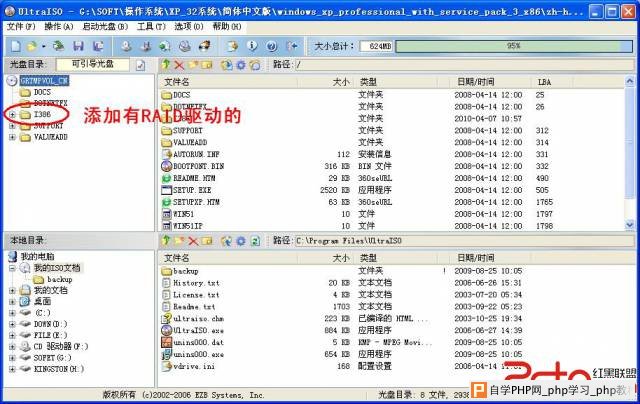The height and width of the screenshot is (404, 640).
Task: Select the DOCS folder in image tree
Action: point(42,92)
